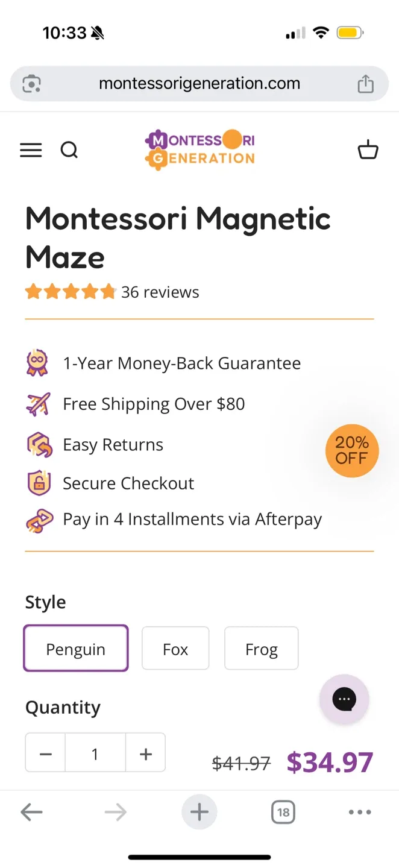Screen dimensions: 399x868
Task: Choose the Fox style option
Action: tap(175, 649)
